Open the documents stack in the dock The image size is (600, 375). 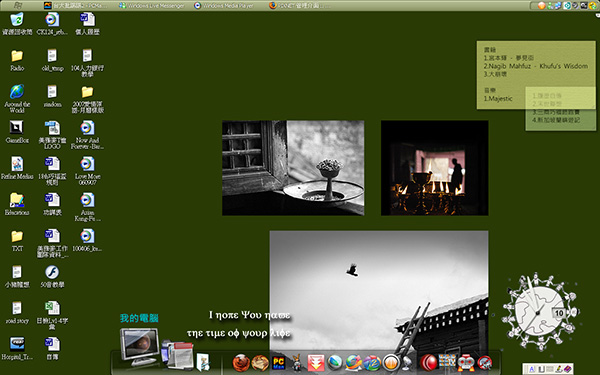point(177,355)
